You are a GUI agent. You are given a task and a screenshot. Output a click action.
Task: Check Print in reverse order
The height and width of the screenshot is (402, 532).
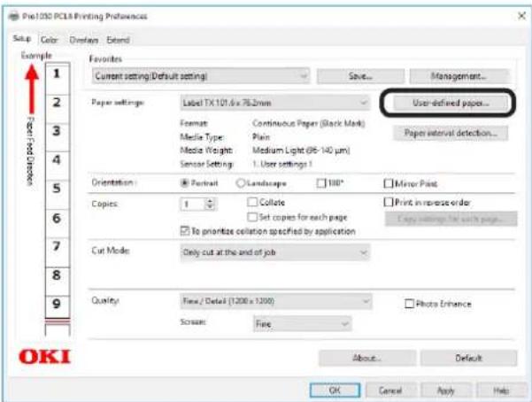tap(388, 203)
